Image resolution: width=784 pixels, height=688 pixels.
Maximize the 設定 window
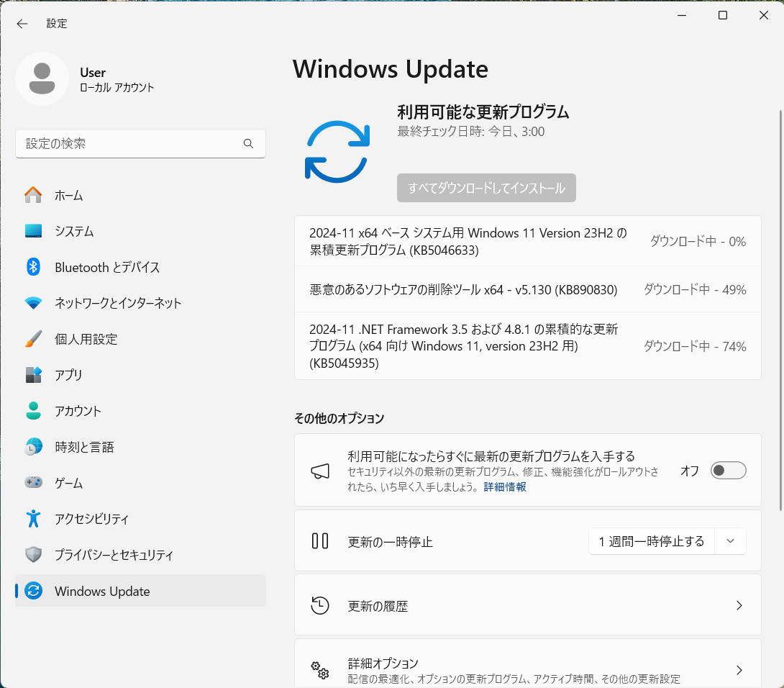tap(722, 16)
